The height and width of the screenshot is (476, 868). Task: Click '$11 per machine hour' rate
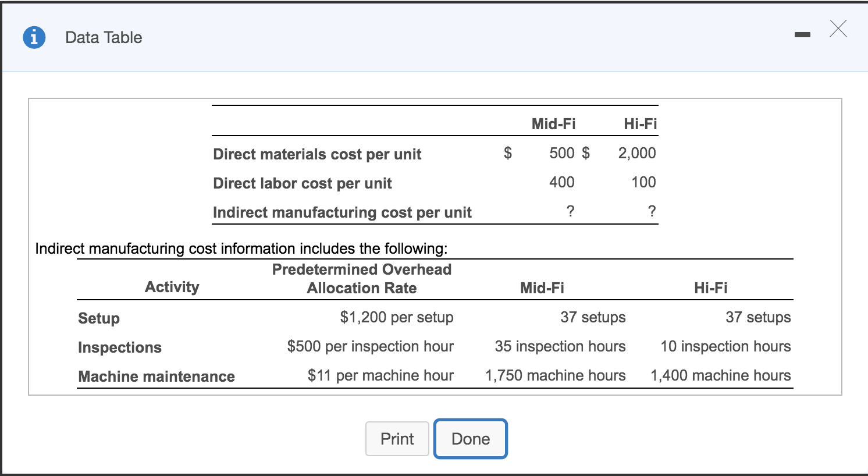pos(380,375)
